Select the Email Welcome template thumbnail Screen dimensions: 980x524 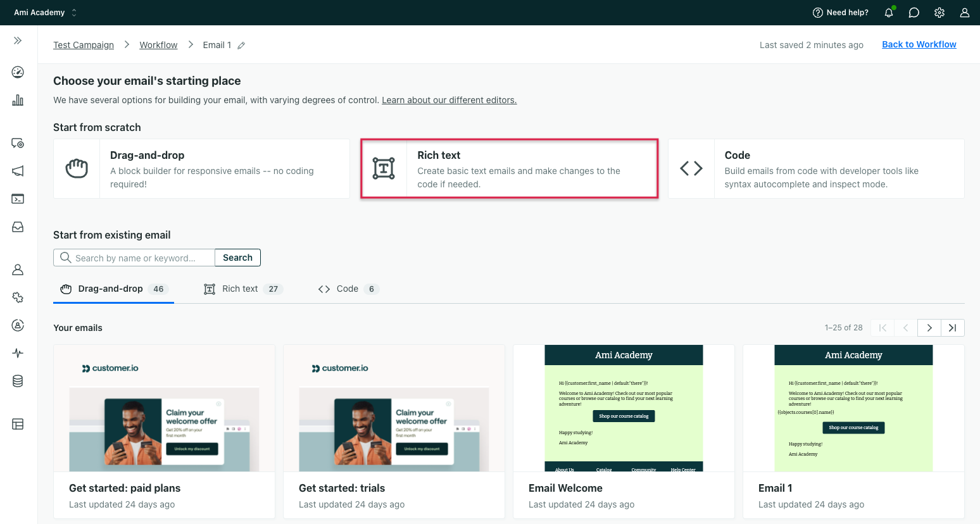pos(624,408)
